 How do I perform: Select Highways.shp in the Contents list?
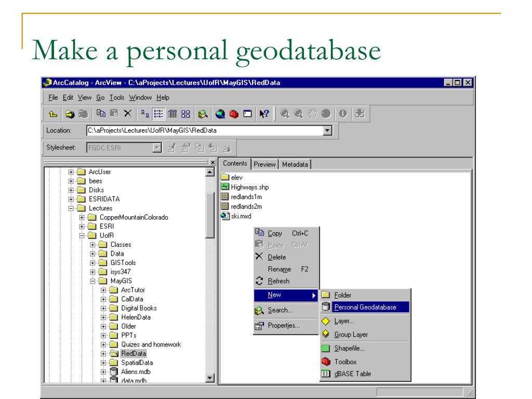coord(245,187)
